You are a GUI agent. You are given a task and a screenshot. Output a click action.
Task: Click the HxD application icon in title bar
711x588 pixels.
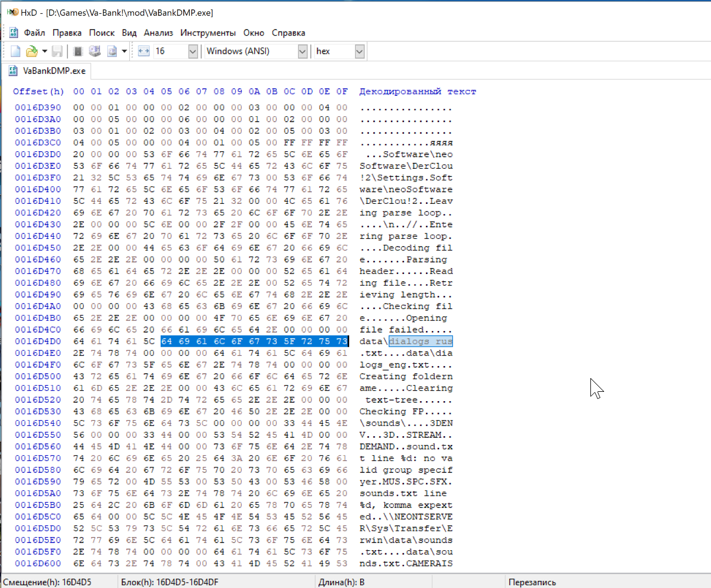(x=12, y=12)
